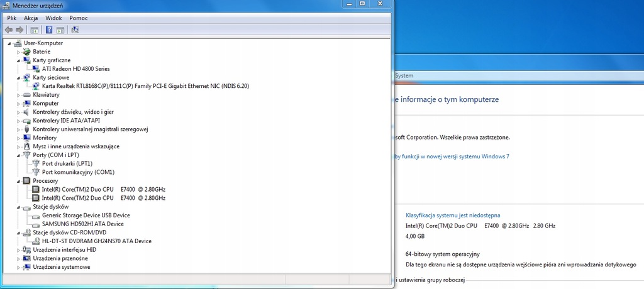644x289 pixels.
Task: Open the Widok menu
Action: [x=54, y=18]
